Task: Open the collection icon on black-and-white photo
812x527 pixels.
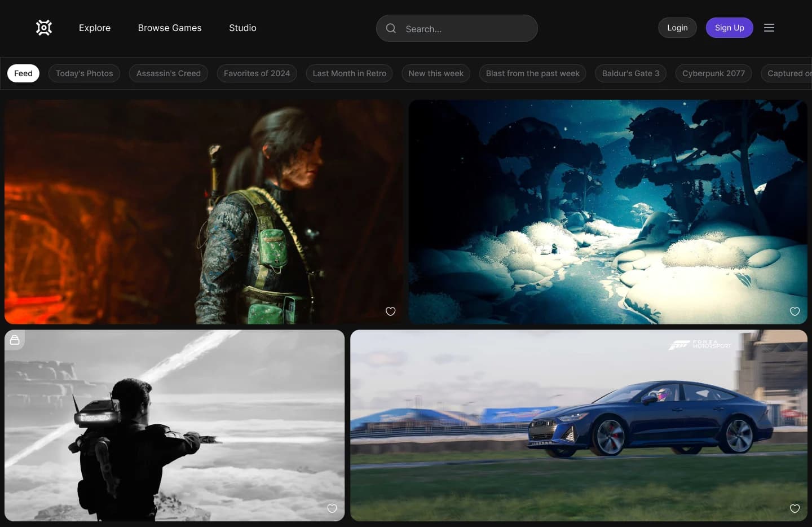Action: pyautogui.click(x=15, y=340)
